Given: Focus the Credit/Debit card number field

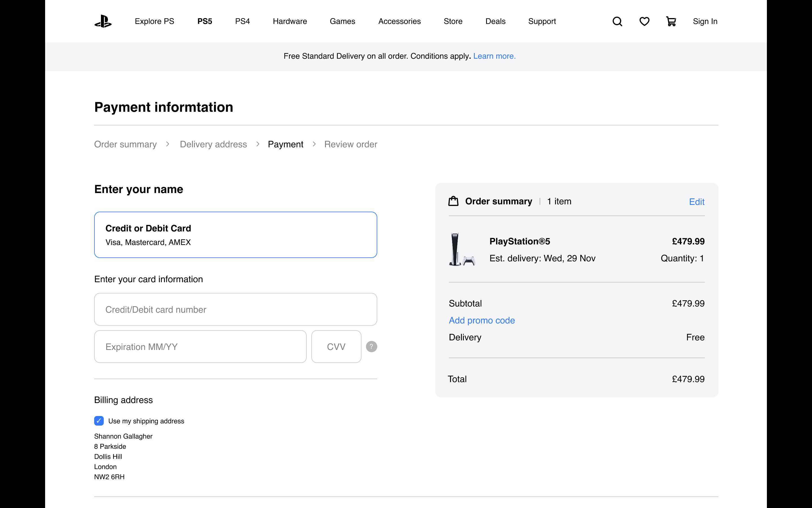Looking at the screenshot, I should 235,309.
